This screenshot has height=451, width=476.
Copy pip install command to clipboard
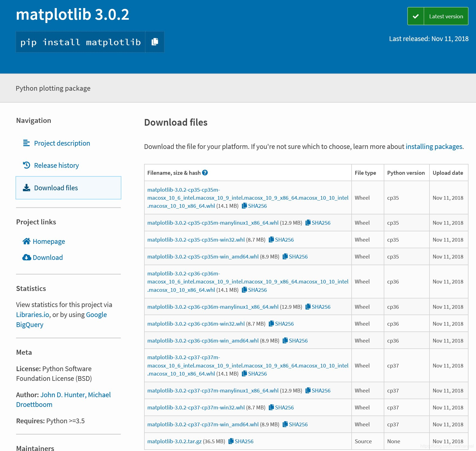[x=155, y=42]
